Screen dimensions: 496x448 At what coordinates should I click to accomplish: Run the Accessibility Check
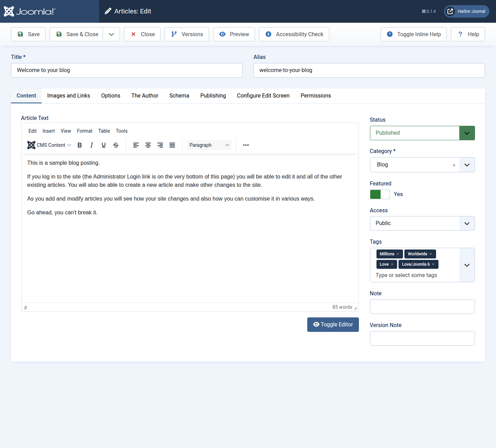click(294, 34)
